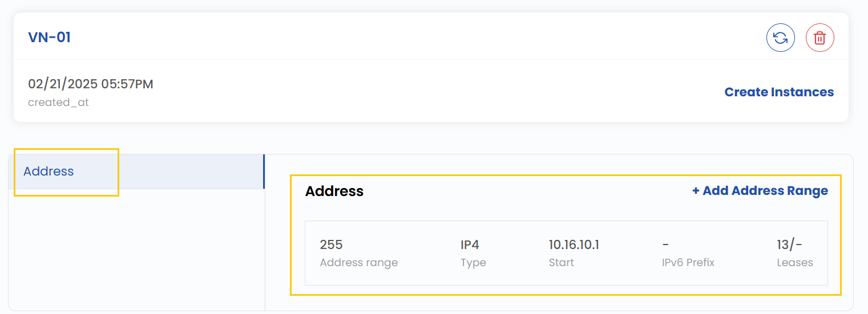Screen dimensions: 868x314
Task: Click the dash value above IPv6 Prefix
Action: pos(665,245)
